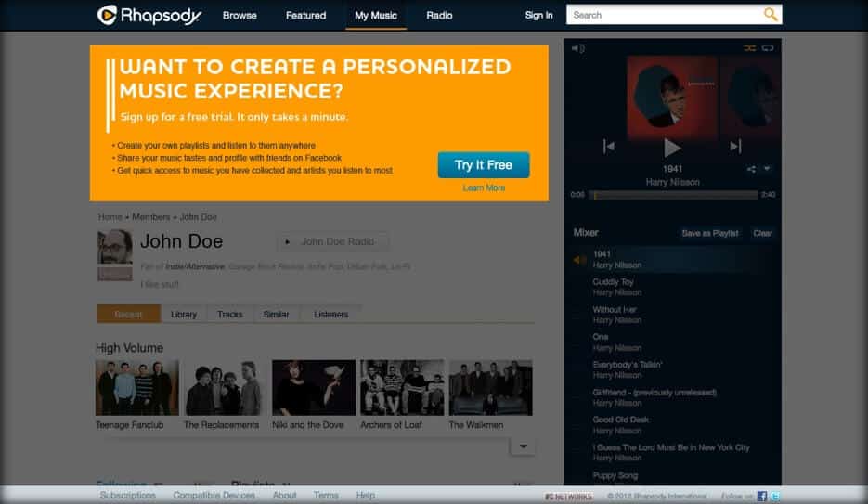Open the track options dropdown arrow

tap(767, 168)
